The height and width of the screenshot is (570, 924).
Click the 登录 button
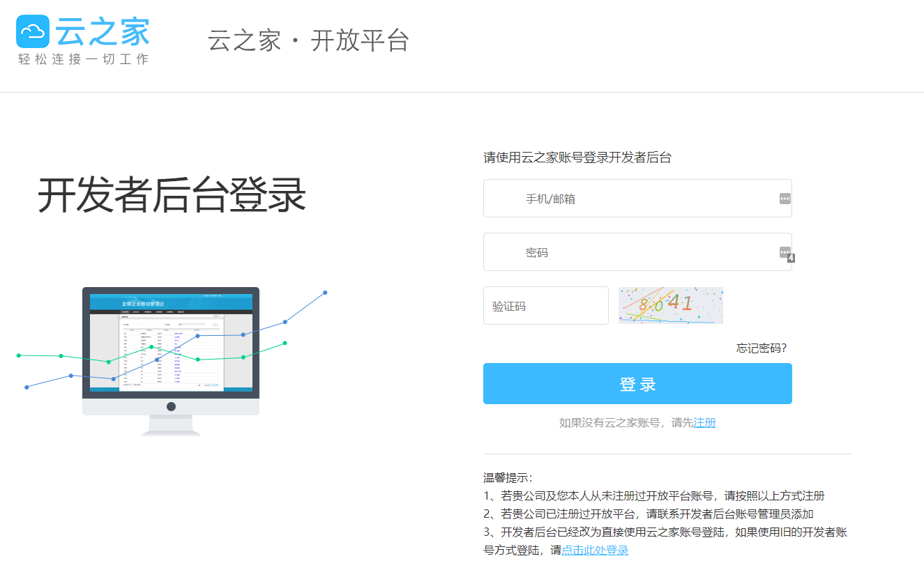[637, 383]
